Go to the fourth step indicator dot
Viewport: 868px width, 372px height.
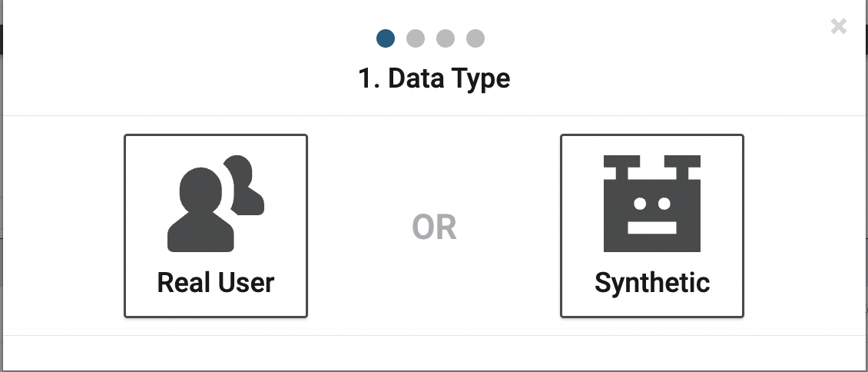click(475, 38)
